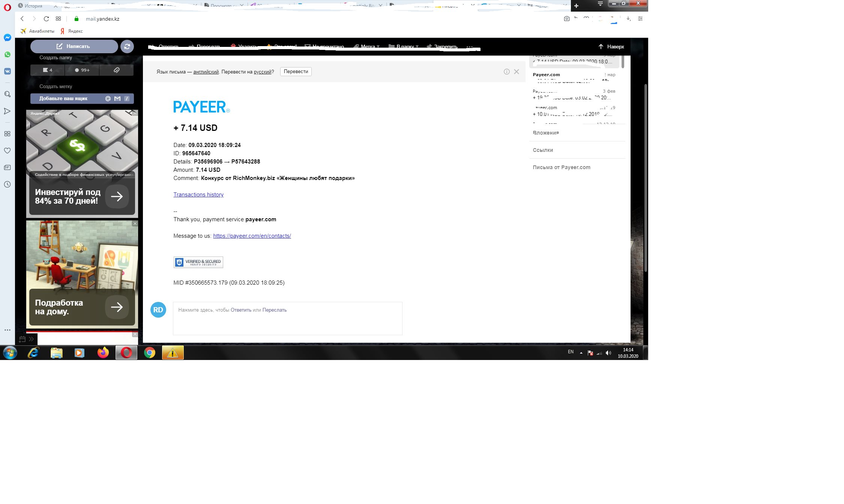Close the 'Подработка на дому' ad
Image resolution: width=844 pixels, height=504 pixels.
(x=135, y=223)
